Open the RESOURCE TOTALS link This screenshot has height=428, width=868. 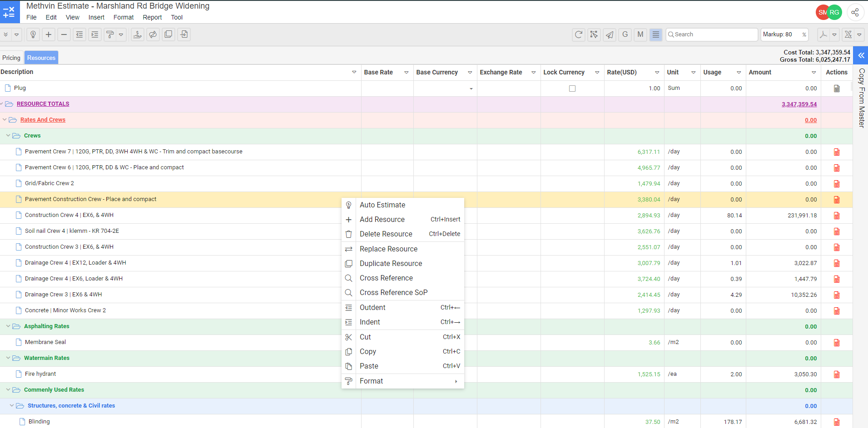[x=43, y=104]
